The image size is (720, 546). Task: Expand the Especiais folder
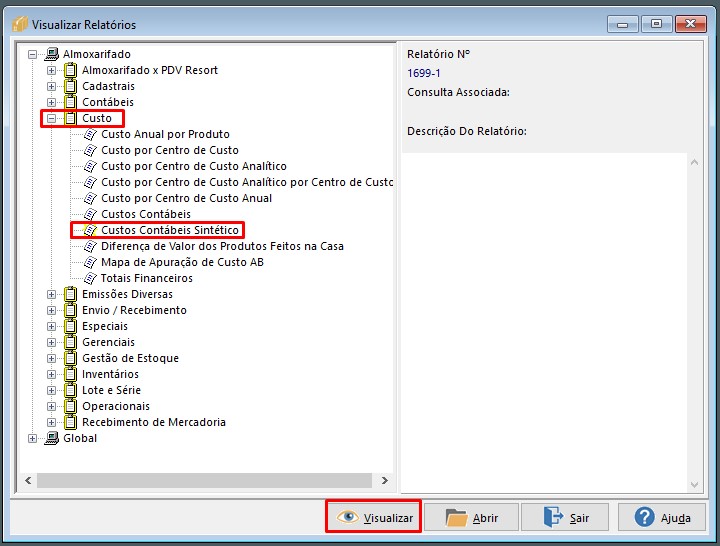[51, 326]
